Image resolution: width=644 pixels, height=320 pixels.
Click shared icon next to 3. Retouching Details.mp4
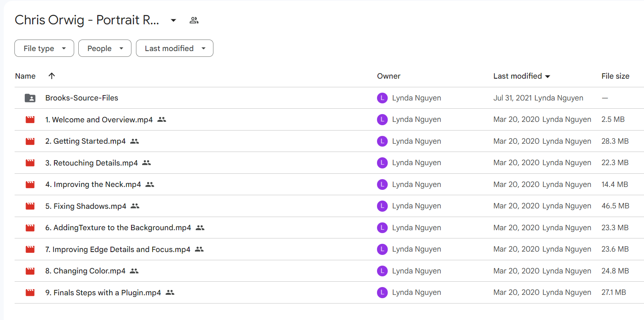point(147,163)
